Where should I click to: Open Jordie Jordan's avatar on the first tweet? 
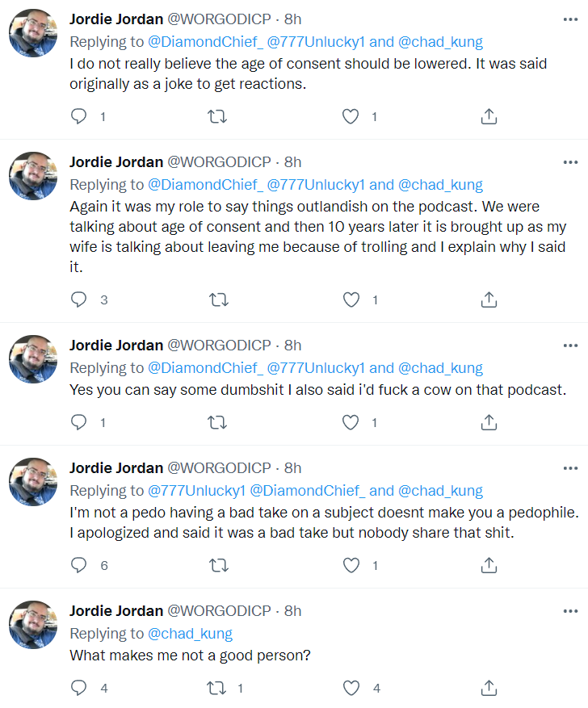click(x=33, y=33)
